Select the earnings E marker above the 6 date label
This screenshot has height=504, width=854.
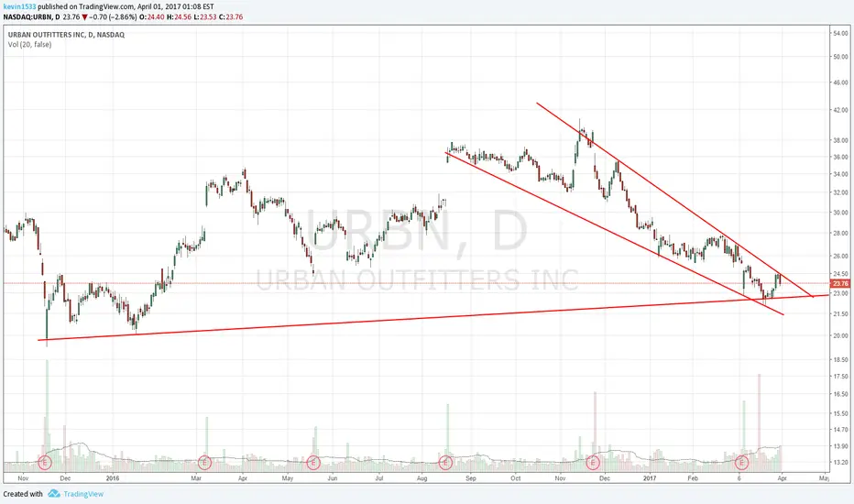coord(741,463)
